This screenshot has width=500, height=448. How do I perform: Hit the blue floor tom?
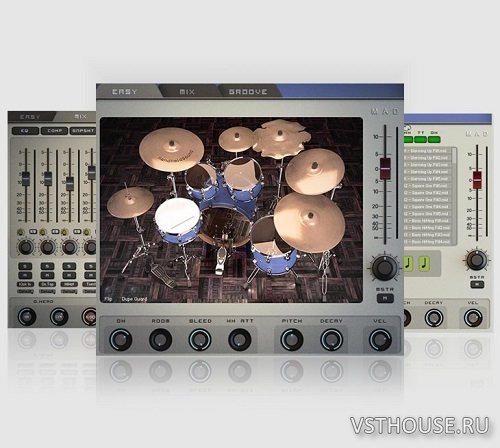(x=272, y=257)
